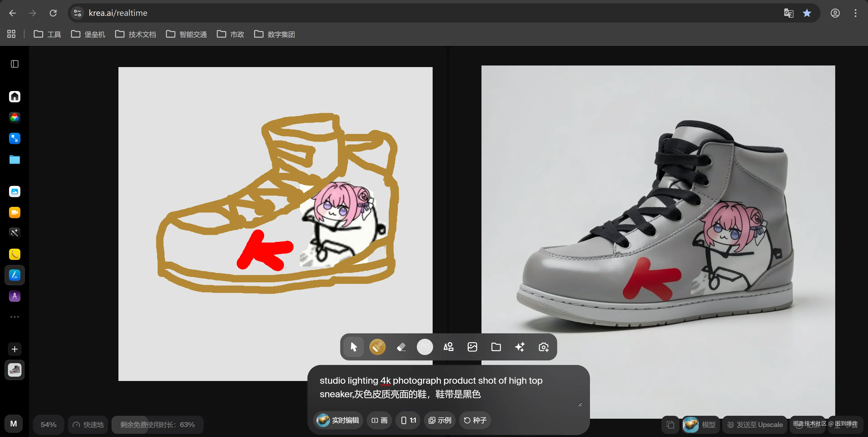The image size is (868, 437).
Task: Open the assets folder icon in toolbar
Action: [496, 347]
